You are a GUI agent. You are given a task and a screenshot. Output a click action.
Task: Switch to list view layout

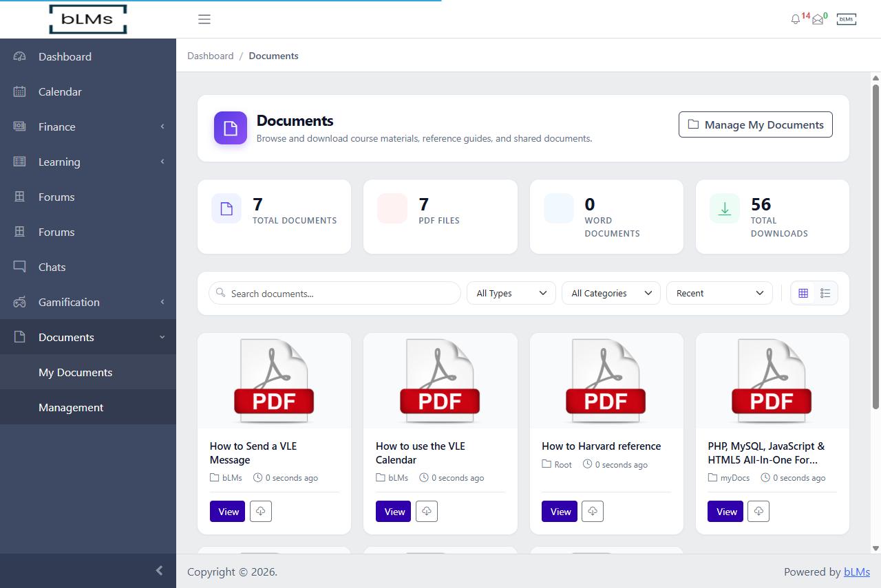pos(825,293)
